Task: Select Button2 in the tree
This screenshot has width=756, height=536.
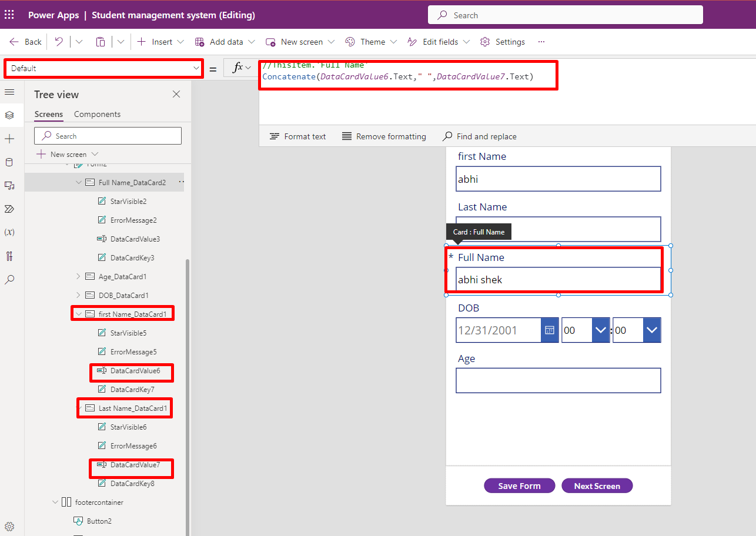Action: (x=99, y=521)
